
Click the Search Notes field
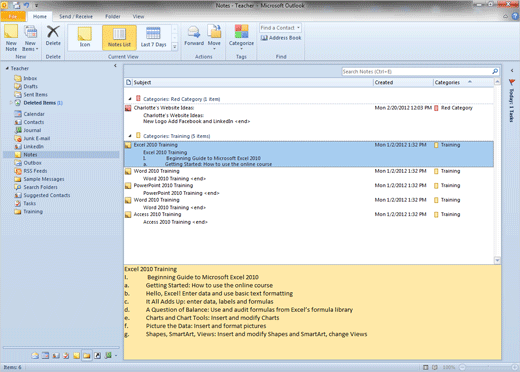tap(417, 72)
